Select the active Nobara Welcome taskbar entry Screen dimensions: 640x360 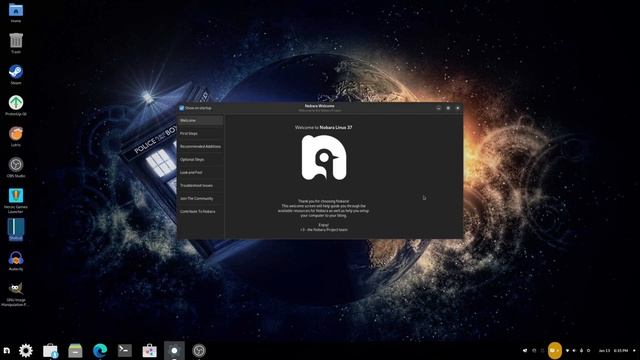(x=174, y=351)
